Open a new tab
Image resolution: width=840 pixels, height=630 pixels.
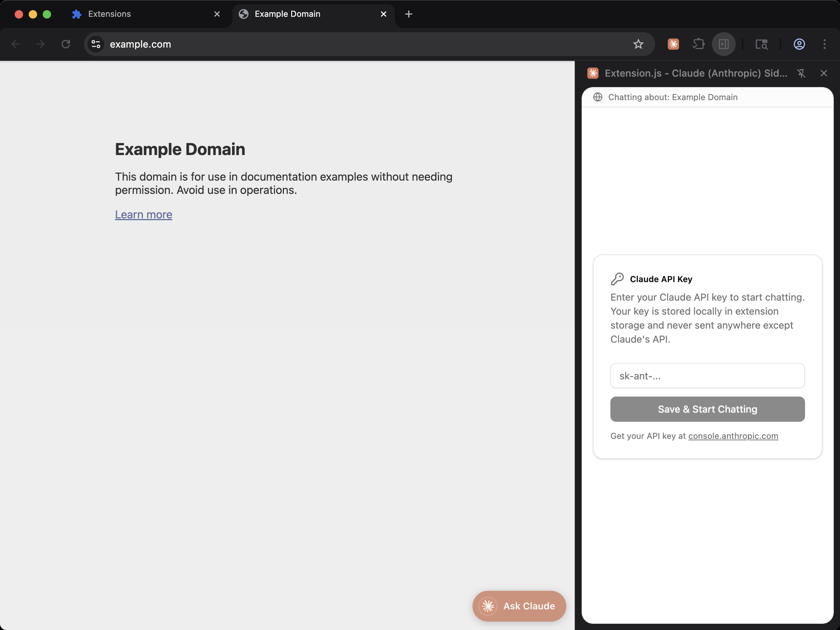tap(408, 14)
